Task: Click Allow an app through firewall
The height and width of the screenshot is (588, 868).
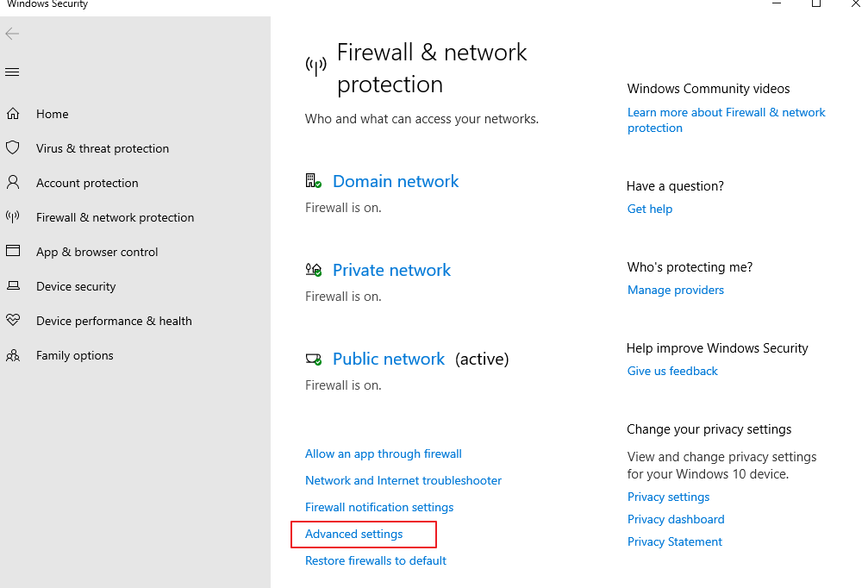Action: click(384, 454)
